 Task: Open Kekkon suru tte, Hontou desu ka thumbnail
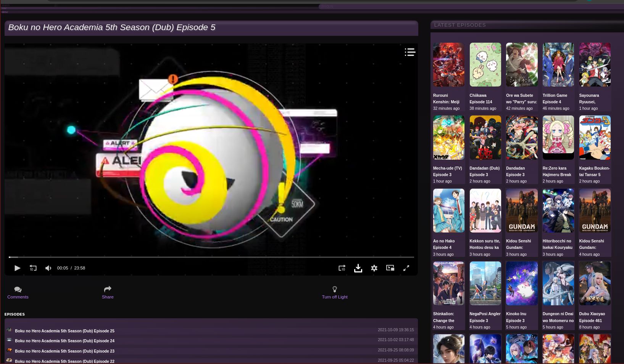point(485,210)
